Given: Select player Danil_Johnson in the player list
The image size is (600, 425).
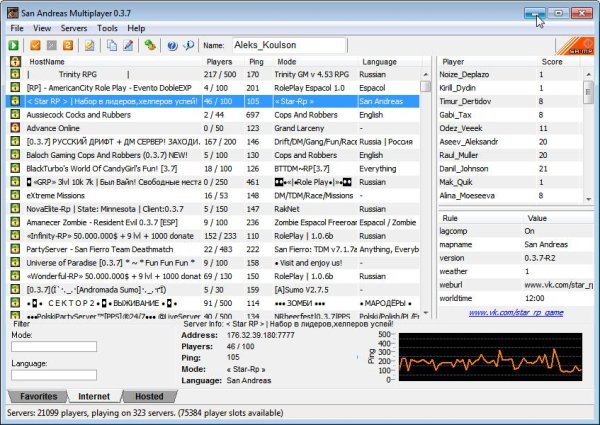Looking at the screenshot, I should click(510, 168).
